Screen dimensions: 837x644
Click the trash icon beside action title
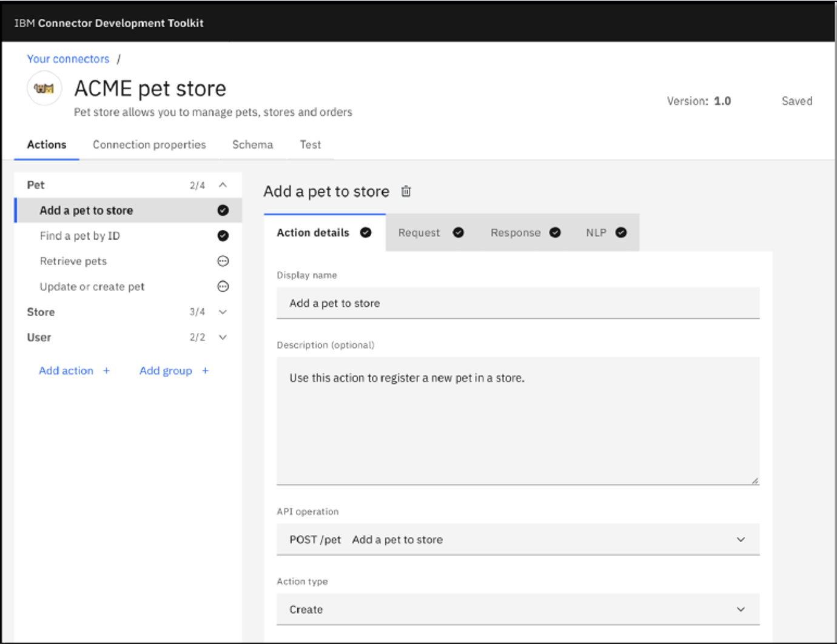(x=406, y=192)
